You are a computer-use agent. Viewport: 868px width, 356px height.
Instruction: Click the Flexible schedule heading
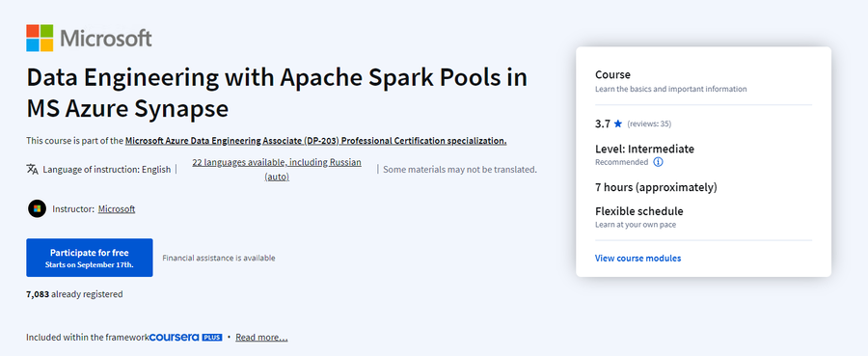pos(638,211)
